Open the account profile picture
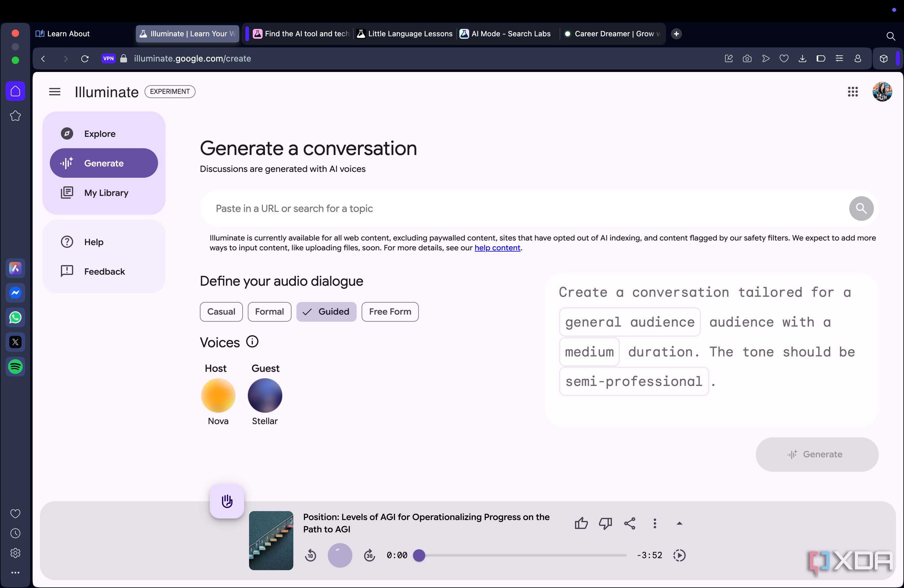The image size is (904, 588). [x=882, y=92]
